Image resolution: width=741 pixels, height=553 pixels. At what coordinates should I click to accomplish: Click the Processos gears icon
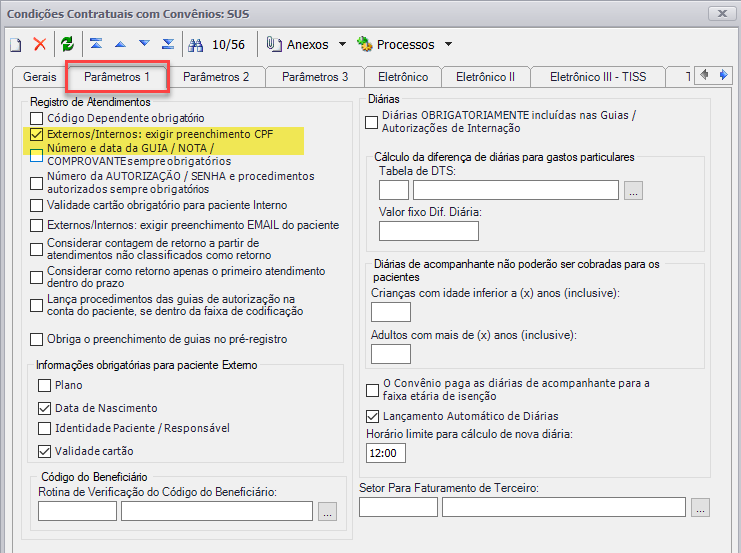tap(364, 44)
